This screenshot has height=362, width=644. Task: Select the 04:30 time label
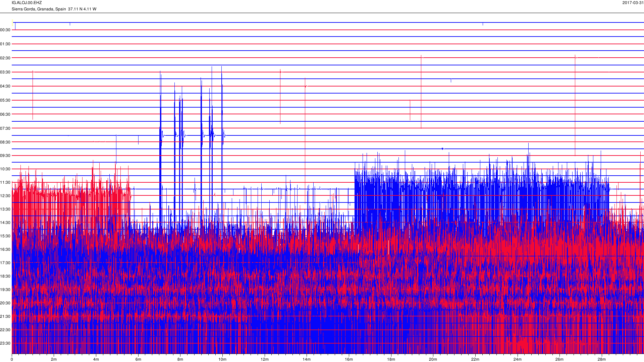[5, 86]
